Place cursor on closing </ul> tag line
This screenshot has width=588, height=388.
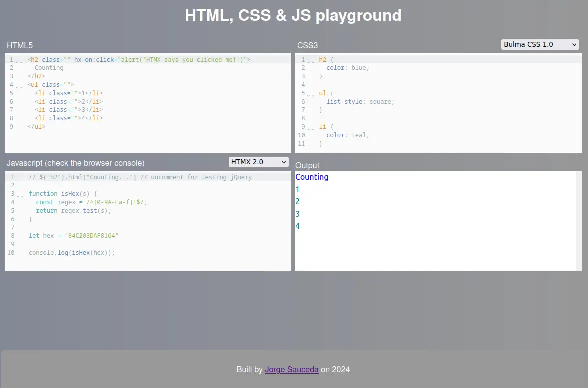[x=36, y=127]
